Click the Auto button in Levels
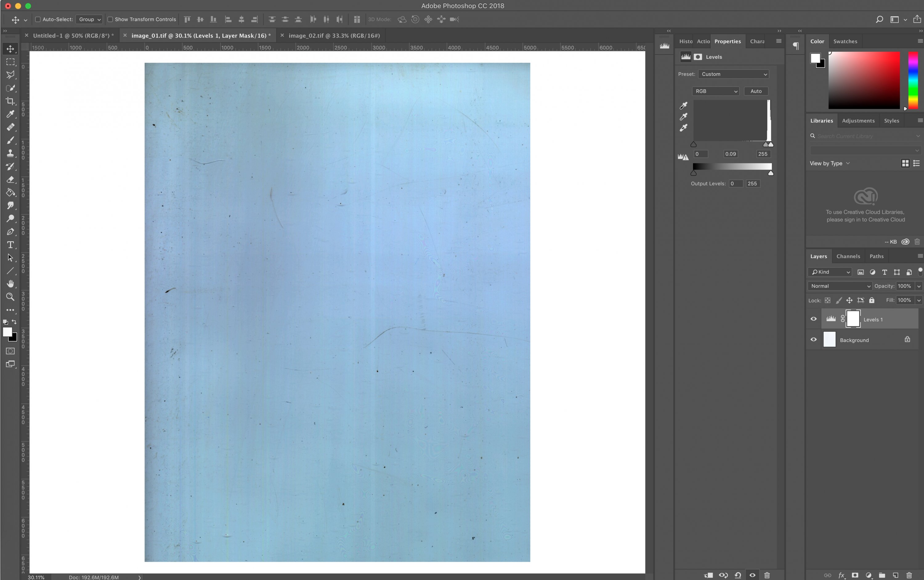The image size is (924, 580). pos(756,91)
